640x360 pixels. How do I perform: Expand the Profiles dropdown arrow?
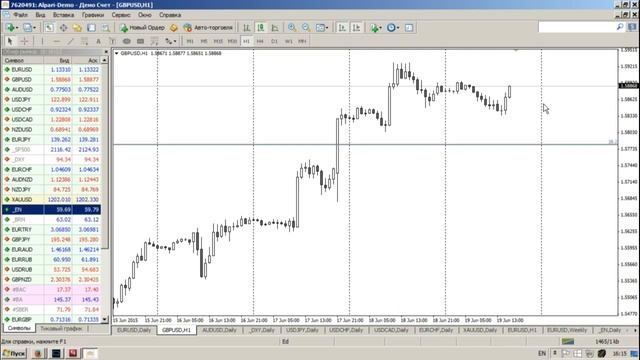[x=34, y=28]
